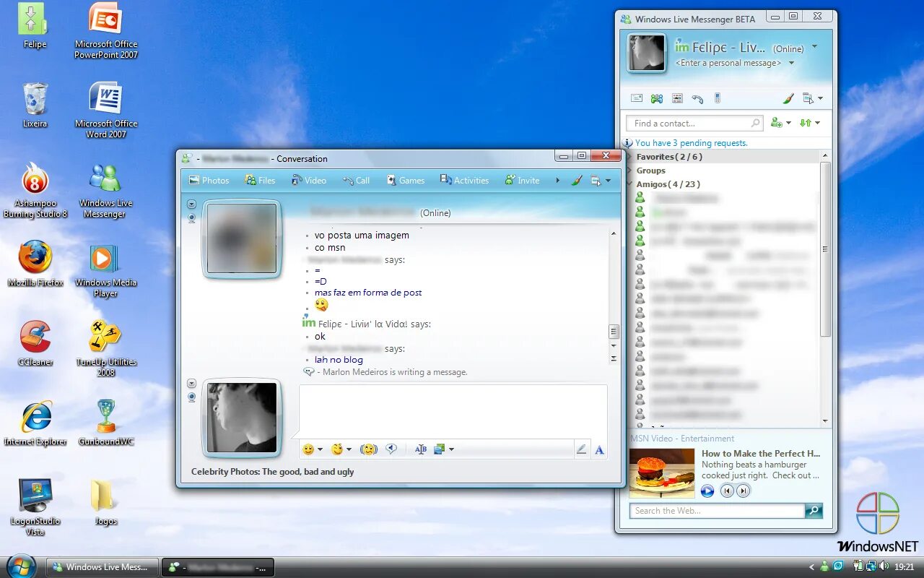The height and width of the screenshot is (578, 924).
Task: Skip to next MSN video
Action: click(743, 491)
